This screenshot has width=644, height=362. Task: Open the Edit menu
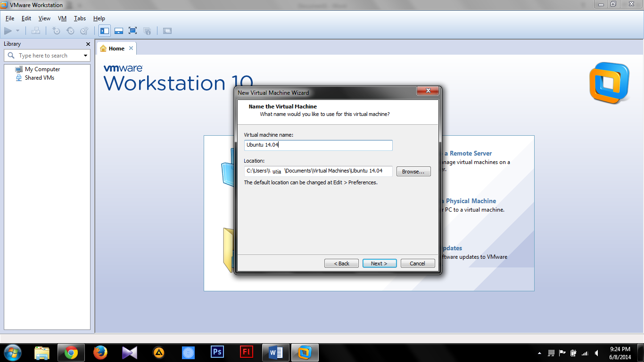click(26, 18)
